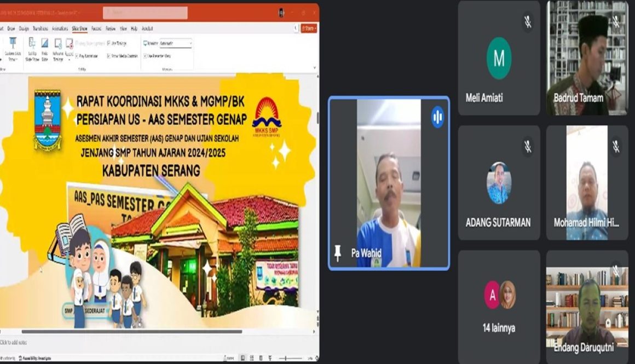
Task: Click Badrud Tamam's muted microphone icon
Action: click(x=616, y=22)
